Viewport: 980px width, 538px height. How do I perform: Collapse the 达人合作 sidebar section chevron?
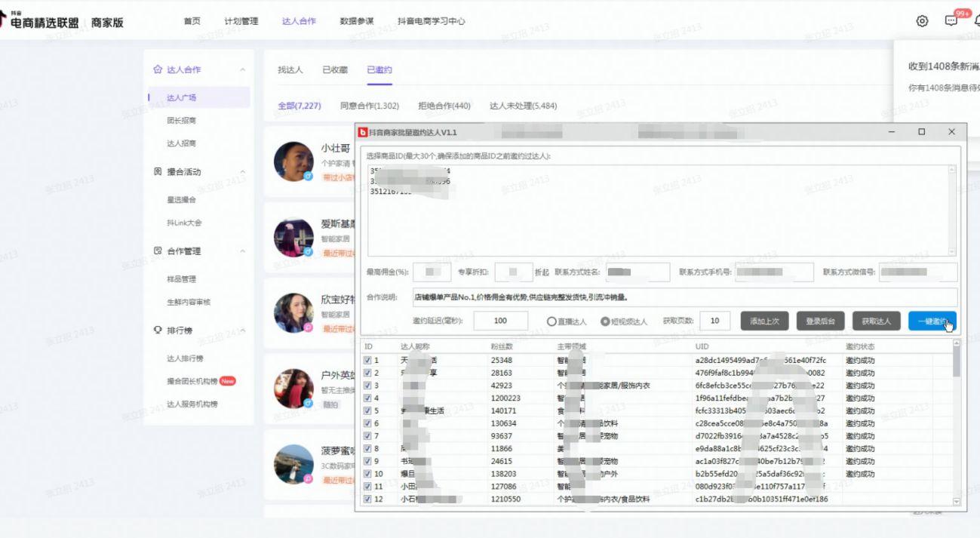pyautogui.click(x=243, y=69)
